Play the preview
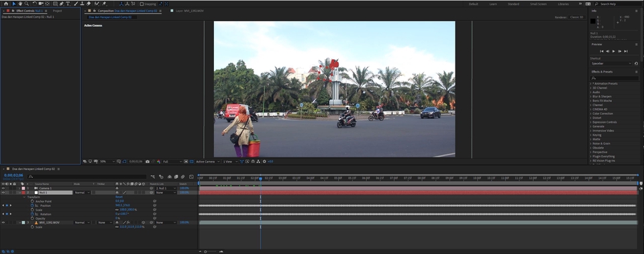 coord(614,51)
